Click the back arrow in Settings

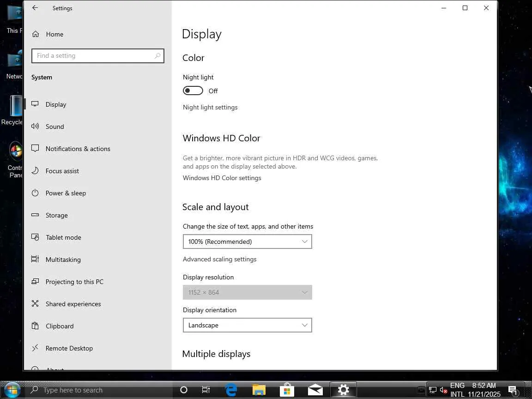tap(35, 8)
